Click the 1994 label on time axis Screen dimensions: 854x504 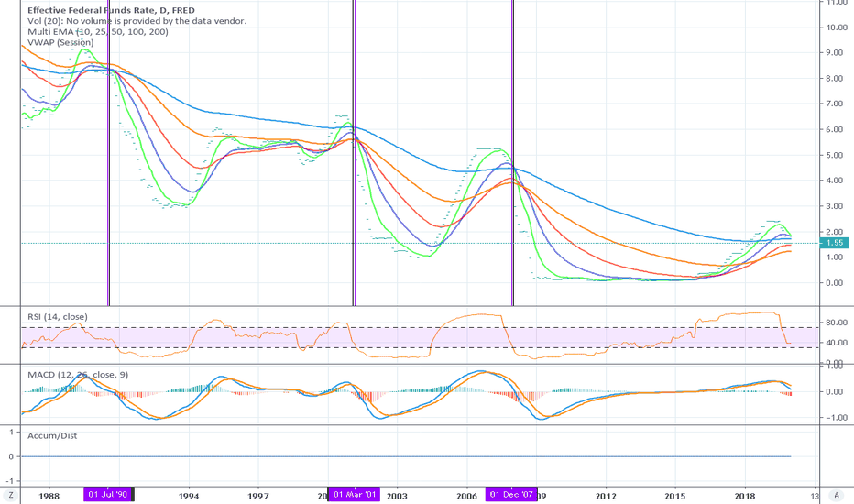(189, 496)
